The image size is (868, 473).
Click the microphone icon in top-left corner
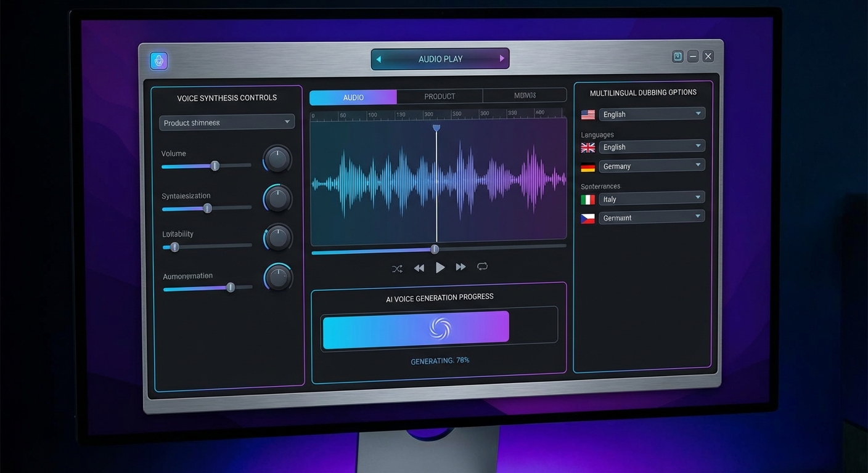pos(159,60)
